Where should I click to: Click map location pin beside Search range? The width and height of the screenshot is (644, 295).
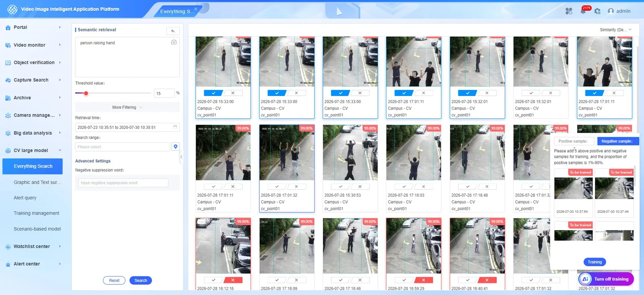pos(175,147)
